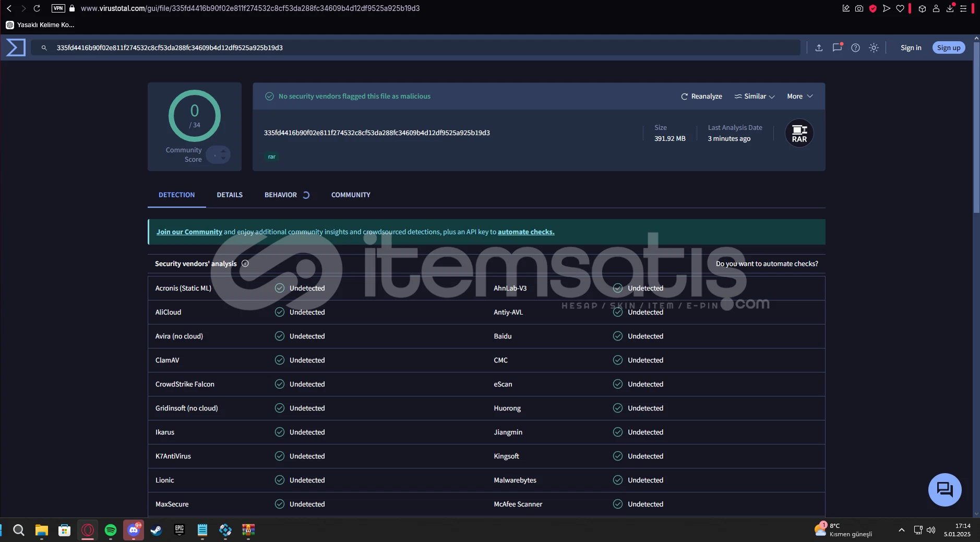Click the Sign in link
980x542 pixels.
point(911,47)
